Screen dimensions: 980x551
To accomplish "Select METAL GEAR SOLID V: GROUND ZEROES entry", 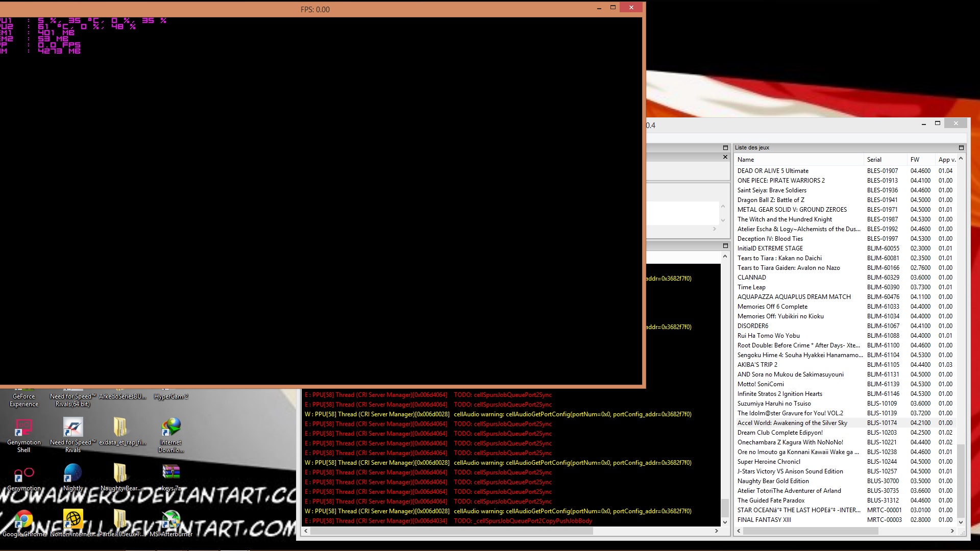I will click(x=792, y=210).
